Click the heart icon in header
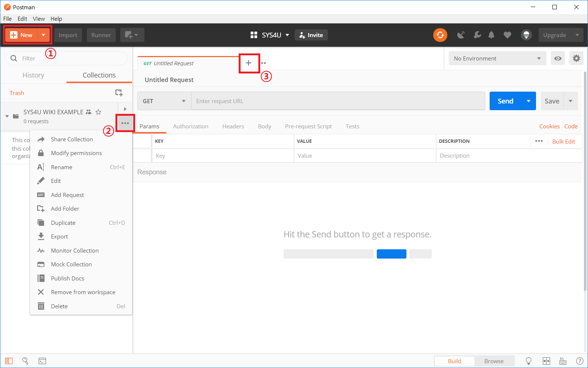 point(507,35)
